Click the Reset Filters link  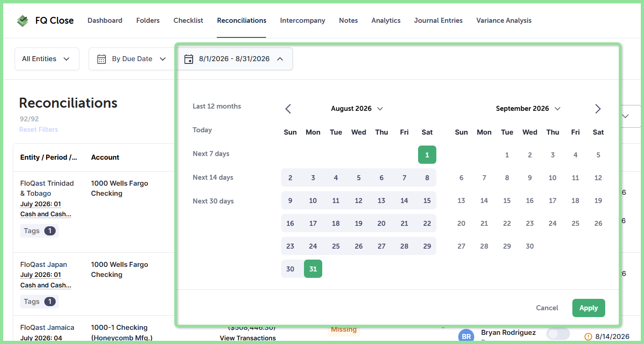pyautogui.click(x=38, y=130)
